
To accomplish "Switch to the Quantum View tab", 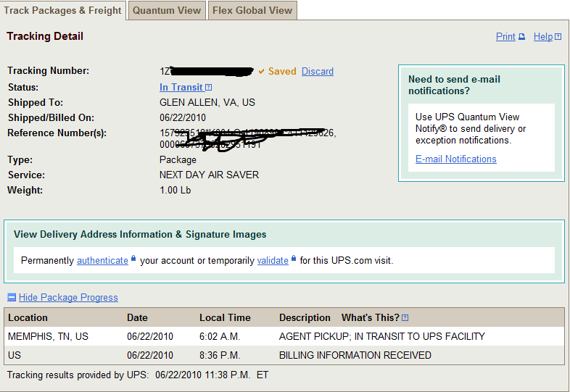I will pos(167,11).
